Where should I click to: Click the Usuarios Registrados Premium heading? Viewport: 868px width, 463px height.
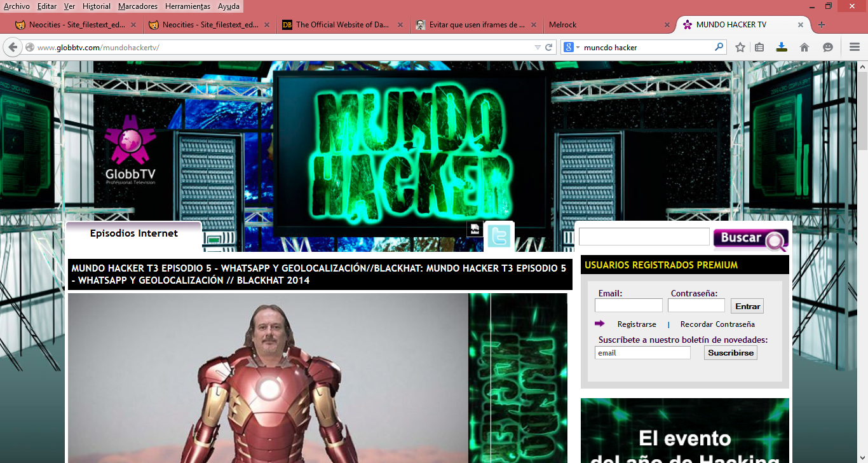point(661,265)
